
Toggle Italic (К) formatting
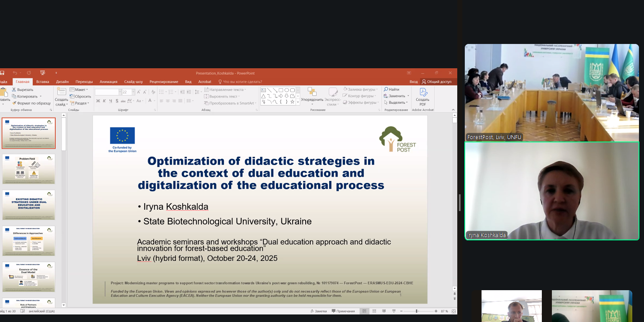coord(104,101)
